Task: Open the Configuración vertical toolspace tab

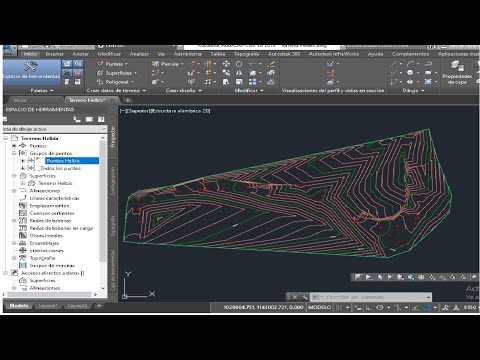Action: tap(113, 181)
